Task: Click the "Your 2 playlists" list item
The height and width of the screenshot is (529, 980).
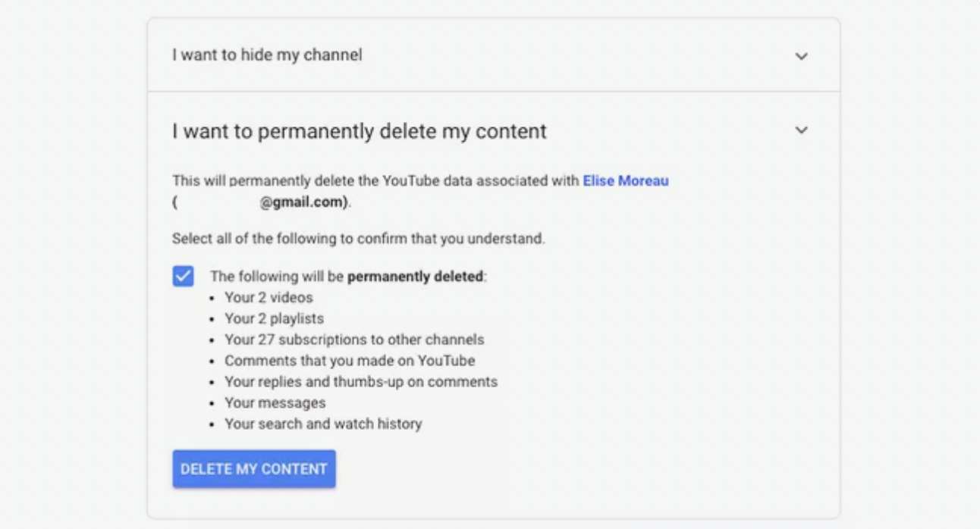Action: [274, 318]
